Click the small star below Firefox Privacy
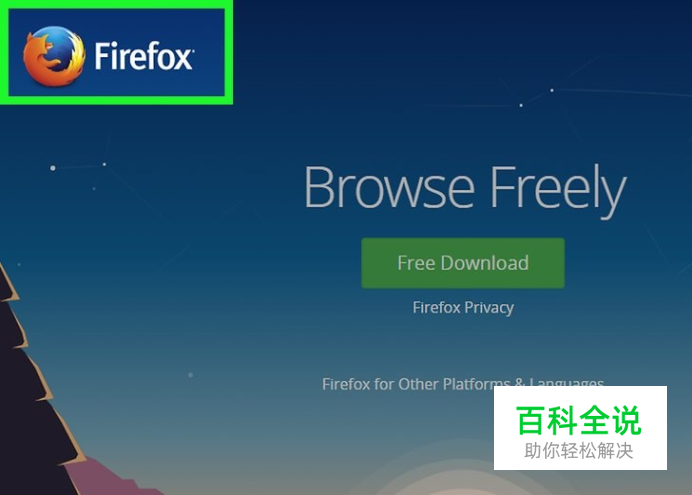Image resolution: width=692 pixels, height=495 pixels. click(191, 375)
